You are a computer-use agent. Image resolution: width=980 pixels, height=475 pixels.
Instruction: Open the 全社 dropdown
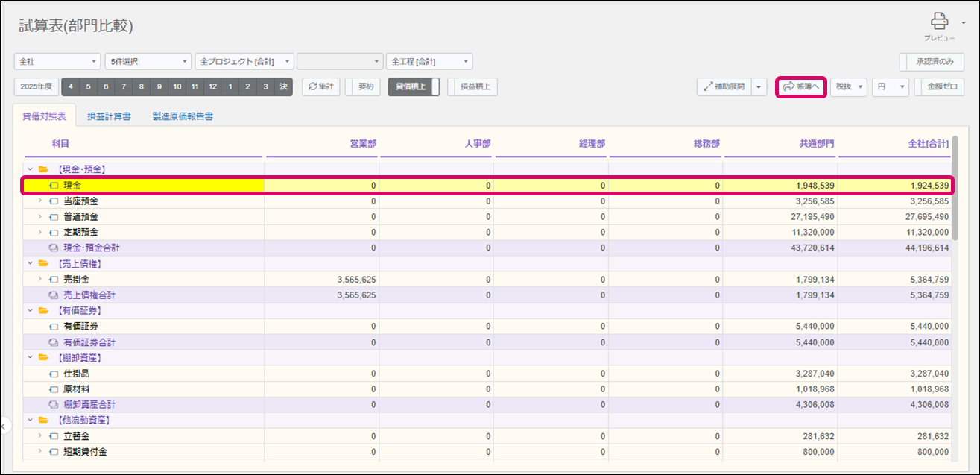pyautogui.click(x=57, y=61)
